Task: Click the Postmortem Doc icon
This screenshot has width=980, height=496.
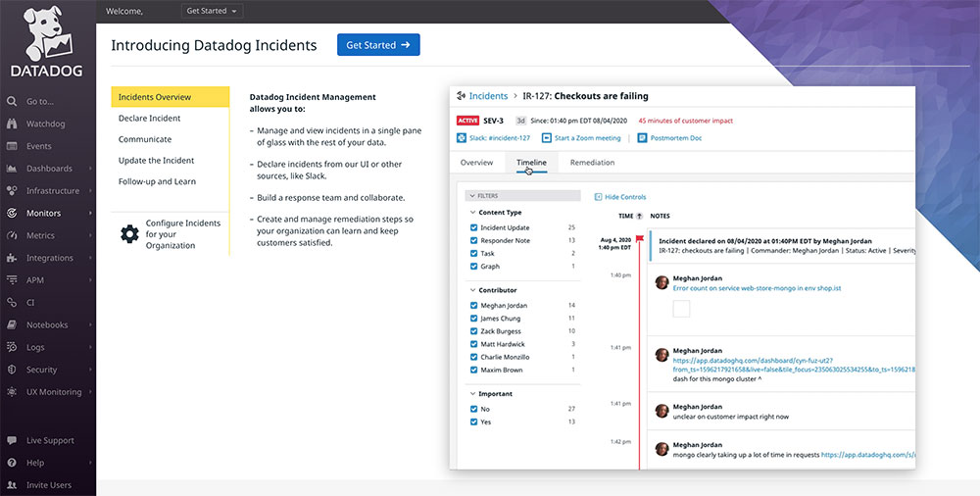Action: click(642, 137)
